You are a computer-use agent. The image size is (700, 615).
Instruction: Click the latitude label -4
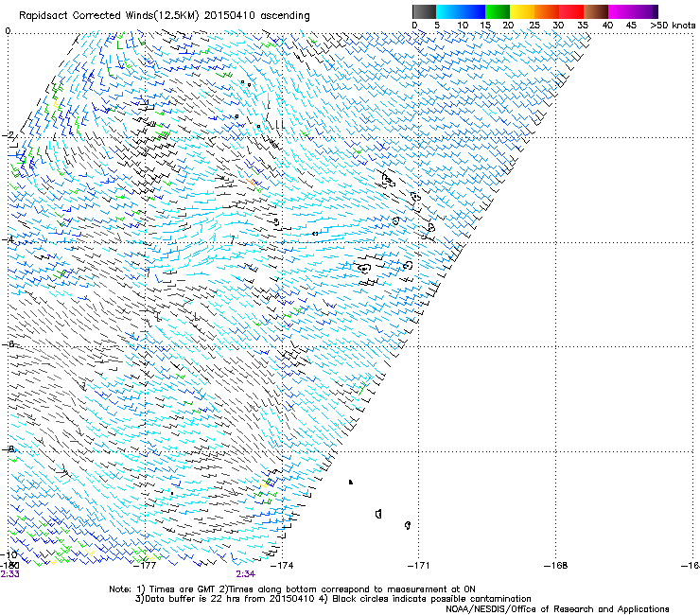(9, 239)
